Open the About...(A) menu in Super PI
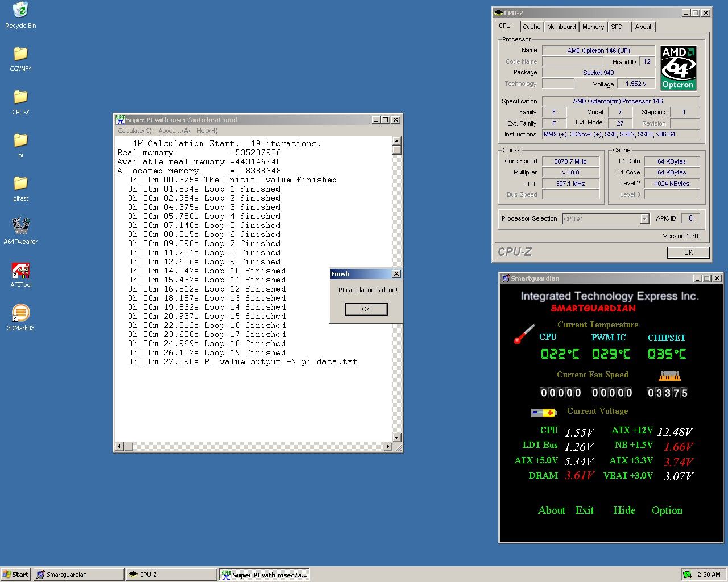This screenshot has width=728, height=582. point(174,131)
